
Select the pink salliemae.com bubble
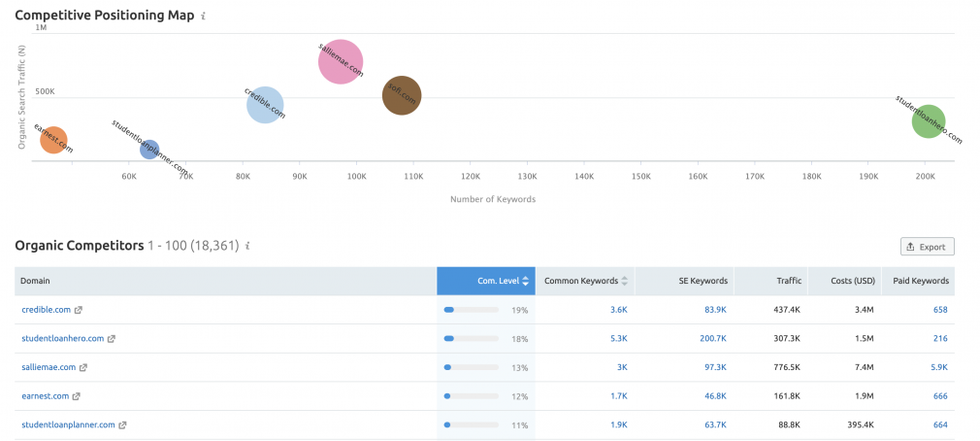coord(341,61)
